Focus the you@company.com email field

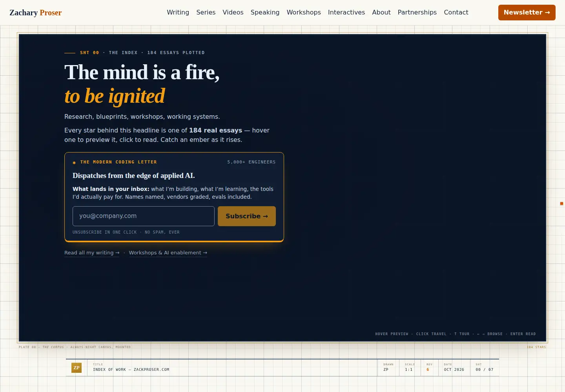144,216
